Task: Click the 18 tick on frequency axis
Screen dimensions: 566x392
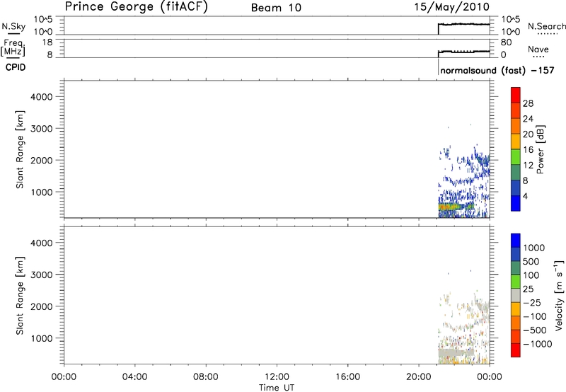Action: [47, 42]
